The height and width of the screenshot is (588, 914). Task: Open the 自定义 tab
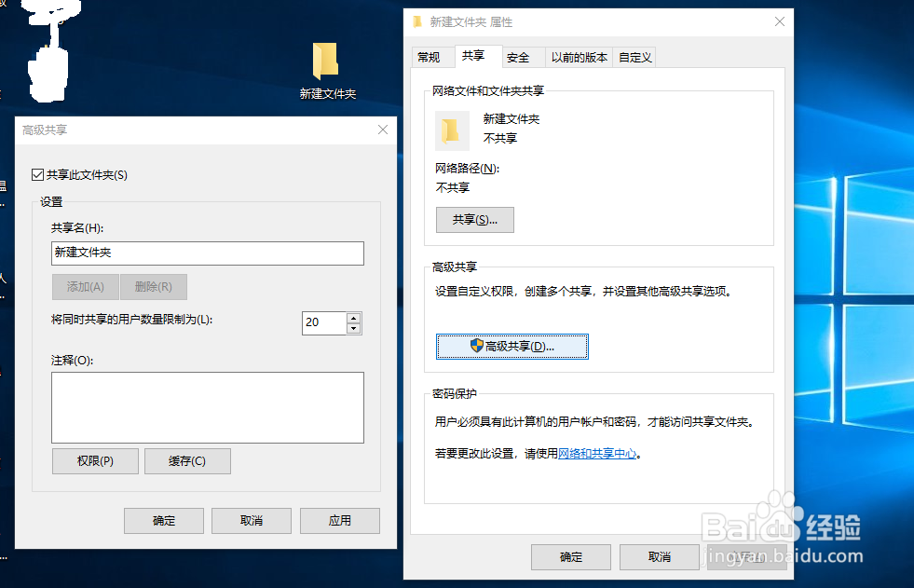coord(634,57)
